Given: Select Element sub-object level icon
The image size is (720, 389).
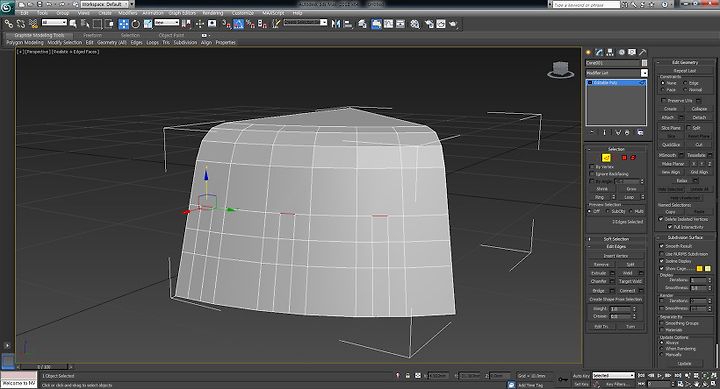Looking at the screenshot, I should (633, 158).
